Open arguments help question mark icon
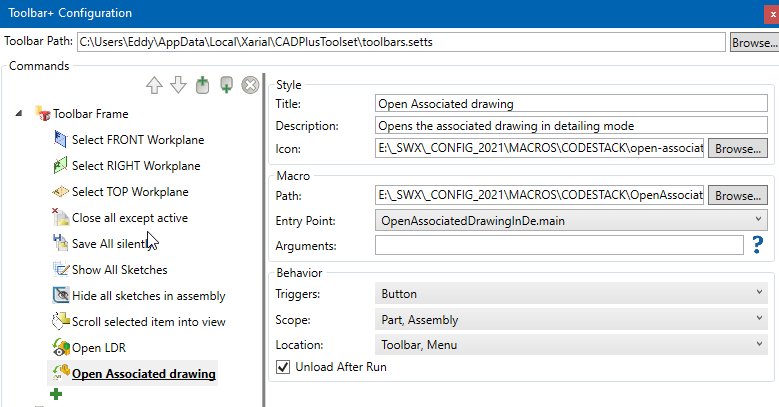The image size is (779, 407). [x=757, y=245]
